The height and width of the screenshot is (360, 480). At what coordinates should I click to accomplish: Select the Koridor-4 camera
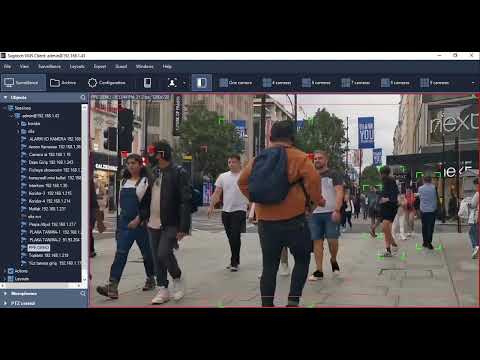point(46,201)
